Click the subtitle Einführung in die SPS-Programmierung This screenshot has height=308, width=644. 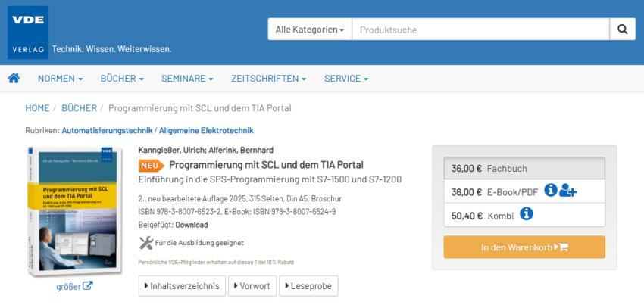point(270,179)
